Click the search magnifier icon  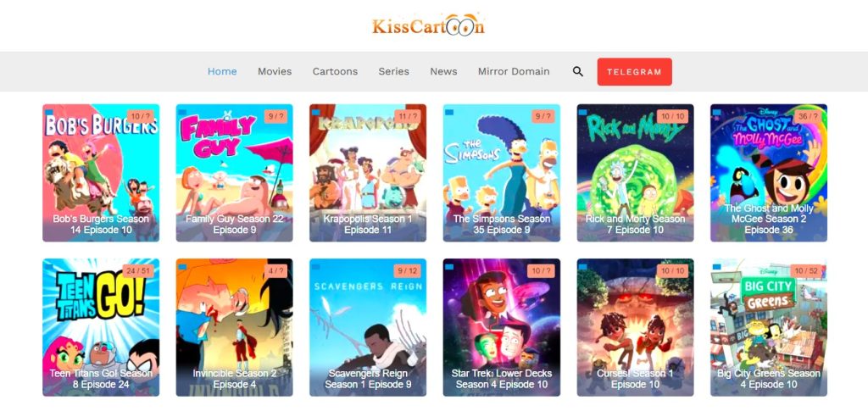pos(578,71)
